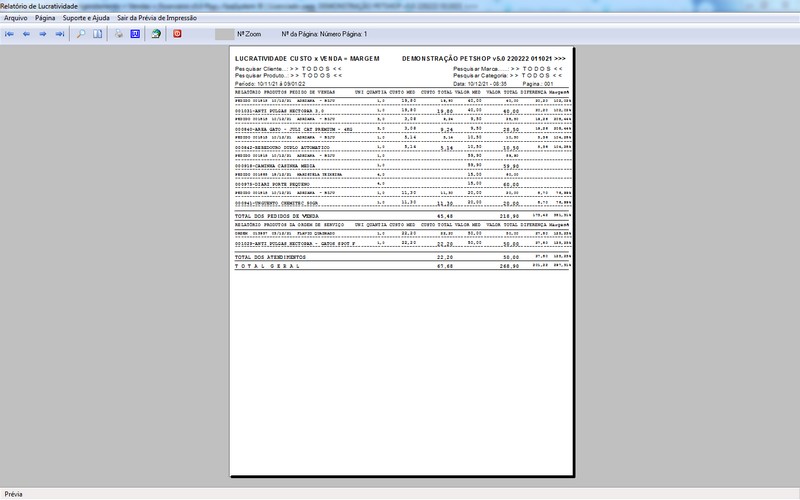Open the Página menu
800x500 pixels.
click(x=45, y=18)
